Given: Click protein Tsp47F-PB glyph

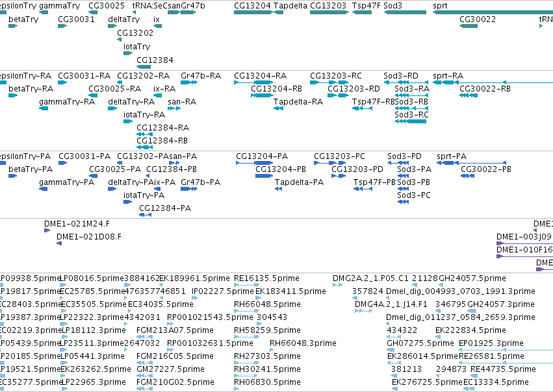Looking at the screenshot, I should [x=363, y=189].
